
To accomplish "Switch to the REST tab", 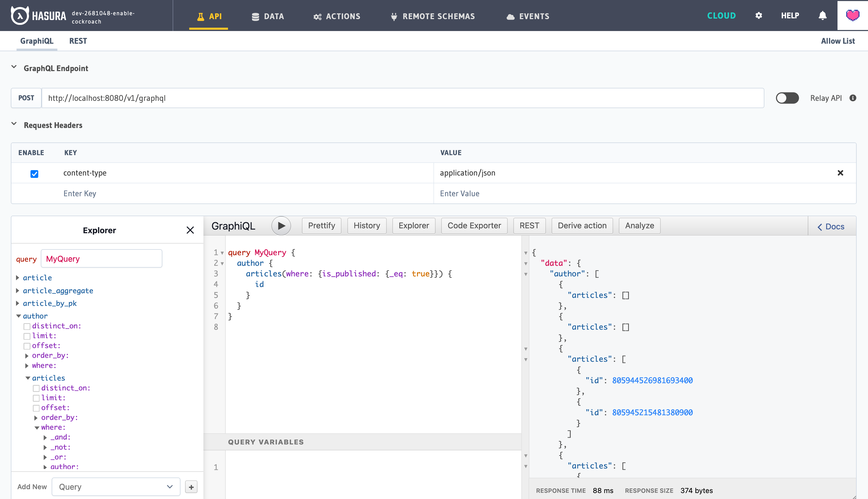I will [x=78, y=41].
